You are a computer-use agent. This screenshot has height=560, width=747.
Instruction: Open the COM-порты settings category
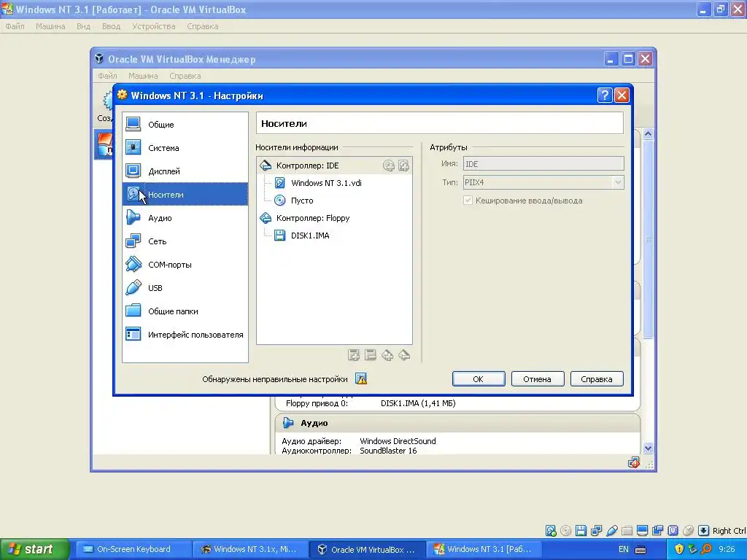[185, 264]
